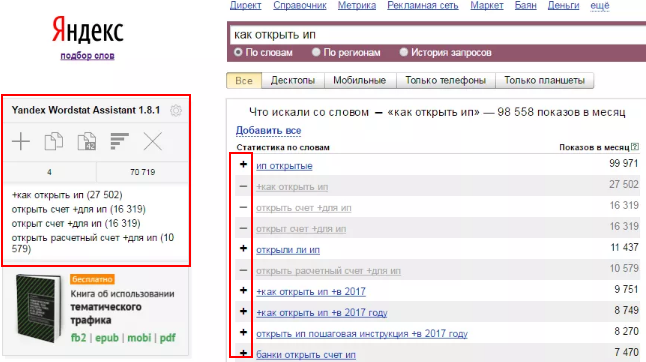Switch to the Все tab
The width and height of the screenshot is (646, 362).
tap(244, 80)
